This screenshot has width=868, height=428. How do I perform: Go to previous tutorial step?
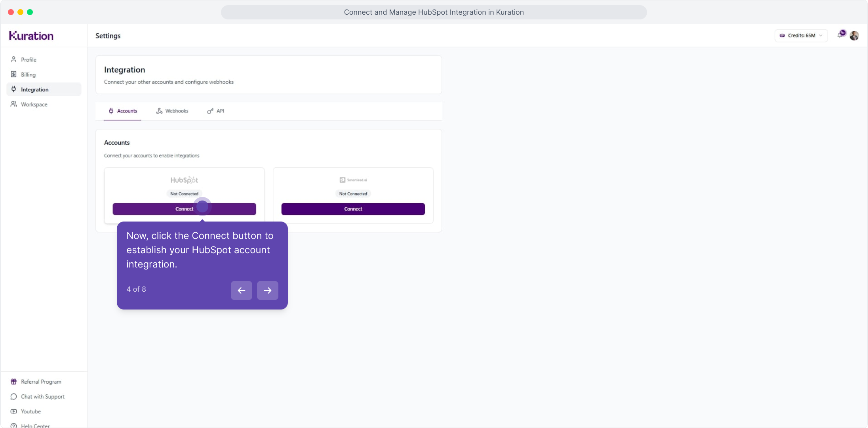pyautogui.click(x=242, y=290)
